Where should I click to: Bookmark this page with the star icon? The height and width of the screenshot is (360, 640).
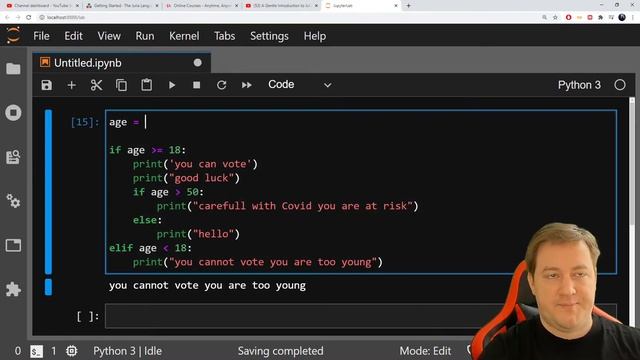pos(555,17)
